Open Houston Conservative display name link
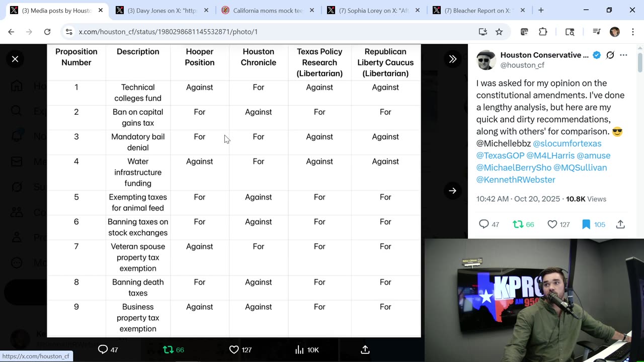 [x=544, y=55]
